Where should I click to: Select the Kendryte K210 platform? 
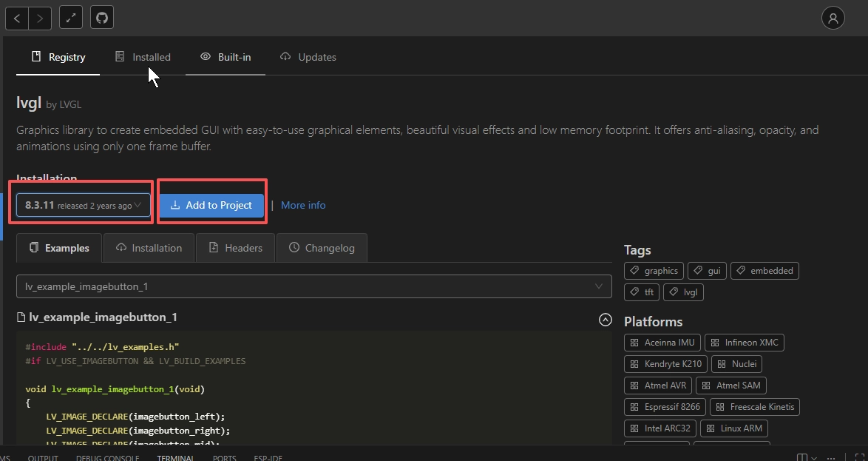[666, 364]
